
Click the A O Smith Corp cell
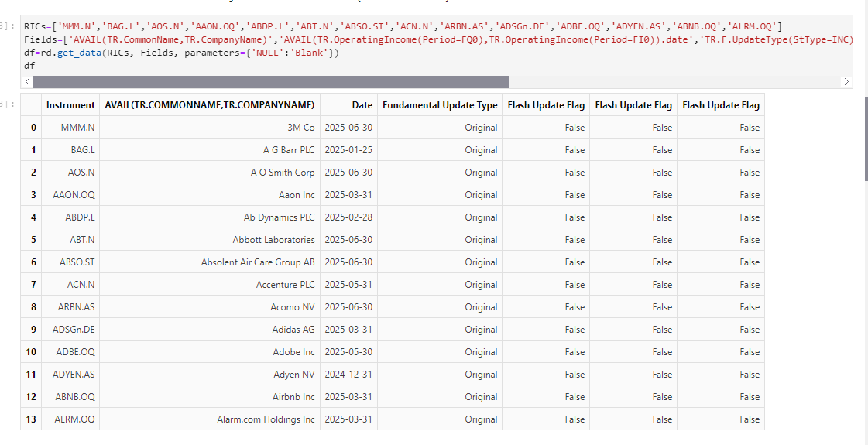tap(209, 172)
